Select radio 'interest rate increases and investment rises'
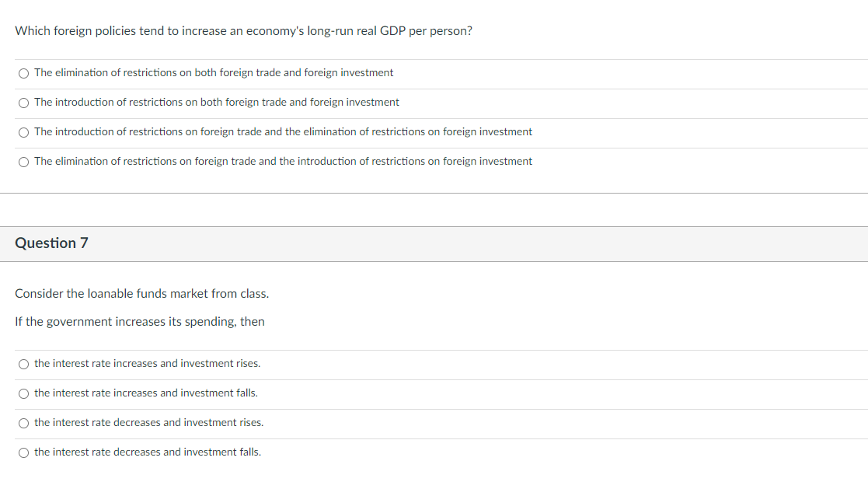The height and width of the screenshot is (482, 868). pos(25,364)
